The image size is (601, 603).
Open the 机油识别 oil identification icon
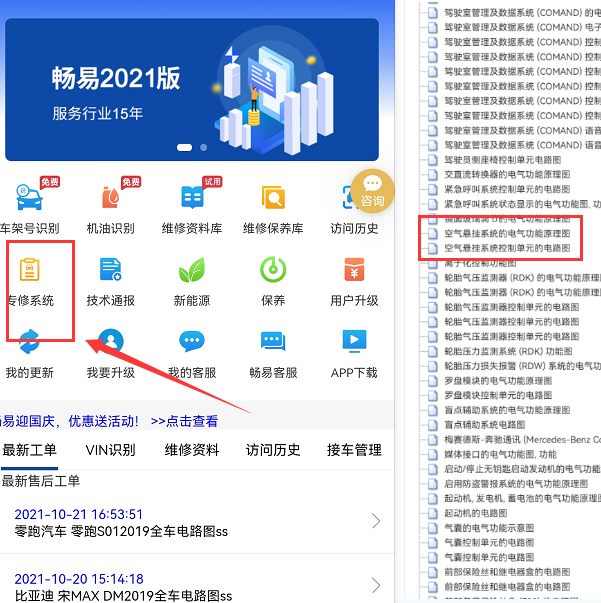[x=111, y=197]
